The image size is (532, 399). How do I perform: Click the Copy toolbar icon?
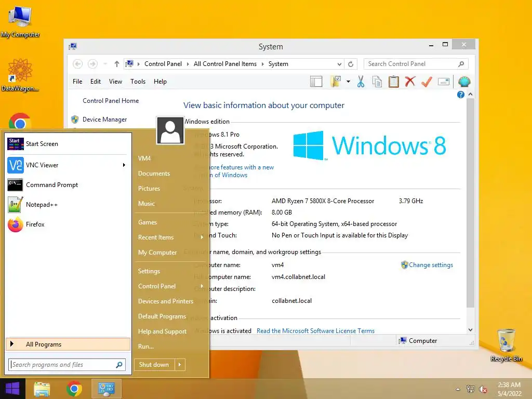point(377,82)
